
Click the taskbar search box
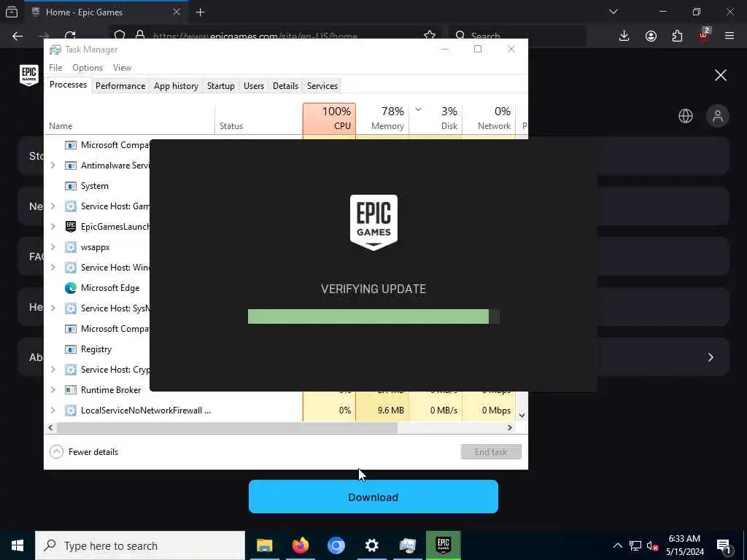coord(140,545)
